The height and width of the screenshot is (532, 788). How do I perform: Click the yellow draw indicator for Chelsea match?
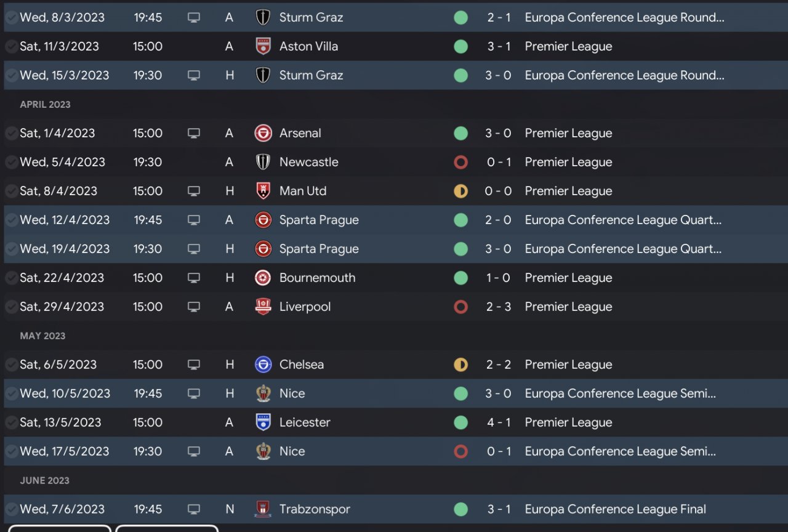(460, 365)
